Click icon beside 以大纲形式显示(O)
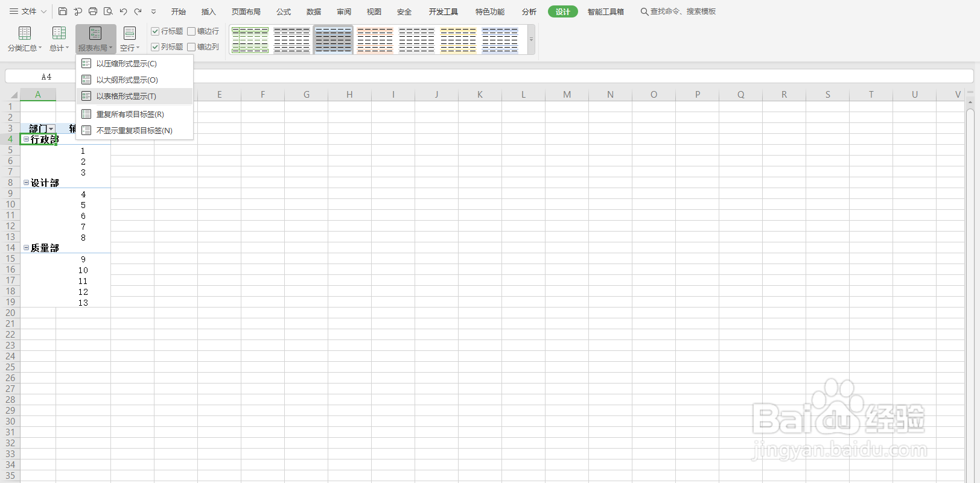 point(86,80)
